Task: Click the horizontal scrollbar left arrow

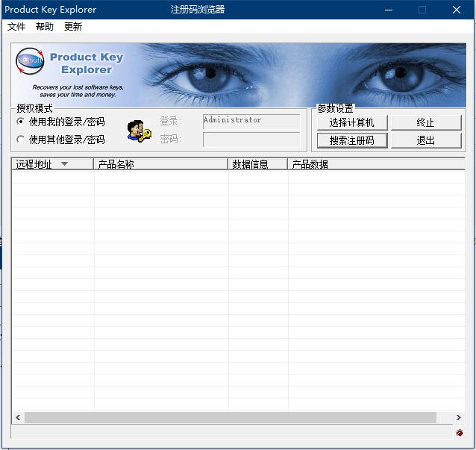Action: pos(18,417)
